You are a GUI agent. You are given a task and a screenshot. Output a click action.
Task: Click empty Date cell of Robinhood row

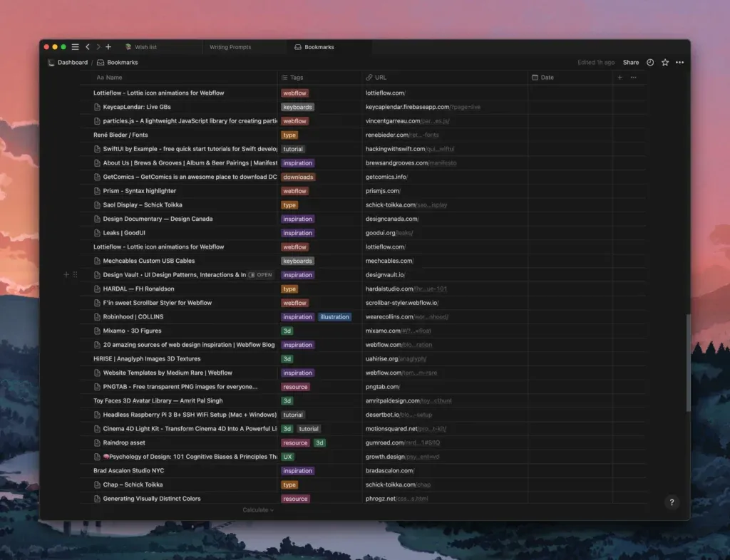click(x=570, y=317)
